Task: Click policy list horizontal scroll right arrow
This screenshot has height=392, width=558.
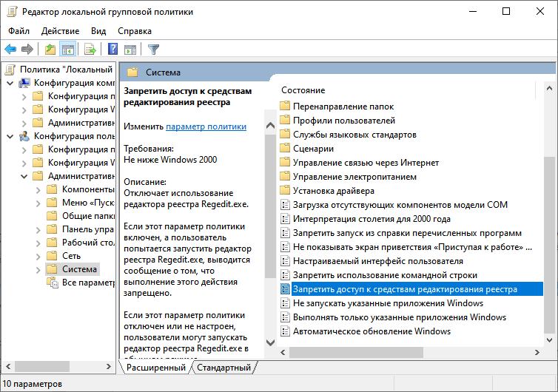Action: [537, 352]
